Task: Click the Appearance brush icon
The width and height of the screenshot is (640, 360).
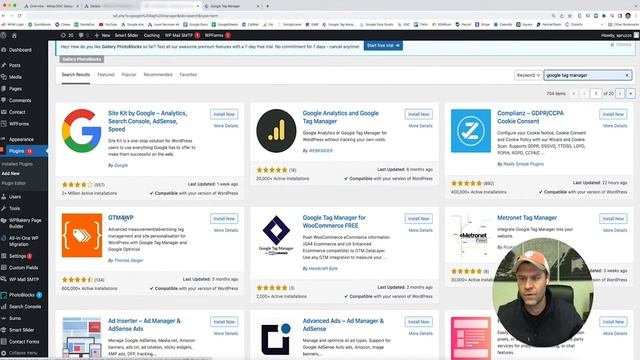Action: click(4, 139)
